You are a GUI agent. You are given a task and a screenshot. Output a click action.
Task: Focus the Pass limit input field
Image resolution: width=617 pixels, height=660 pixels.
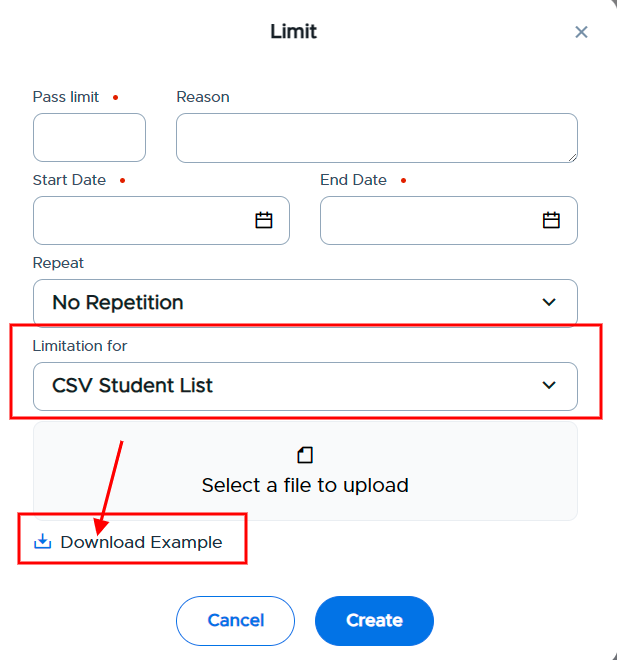click(89, 137)
